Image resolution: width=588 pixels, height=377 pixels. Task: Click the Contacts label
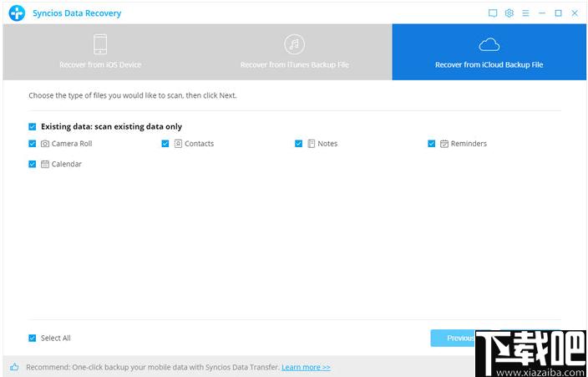pos(199,144)
